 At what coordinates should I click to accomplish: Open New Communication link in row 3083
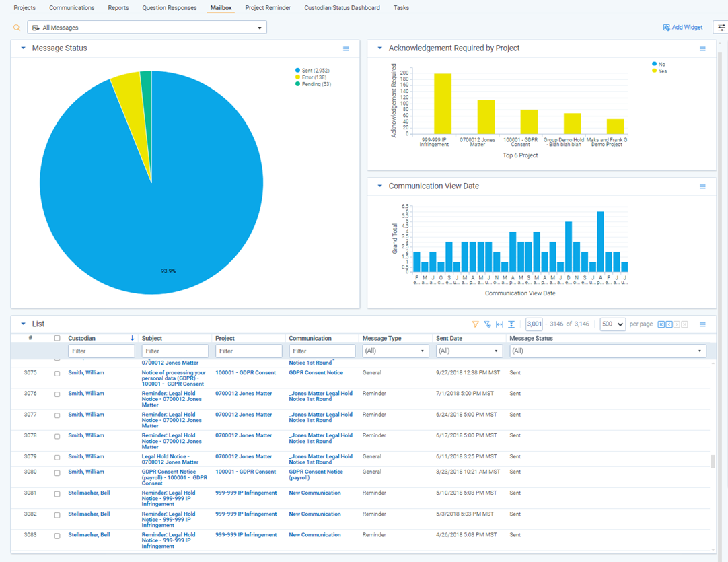(315, 535)
